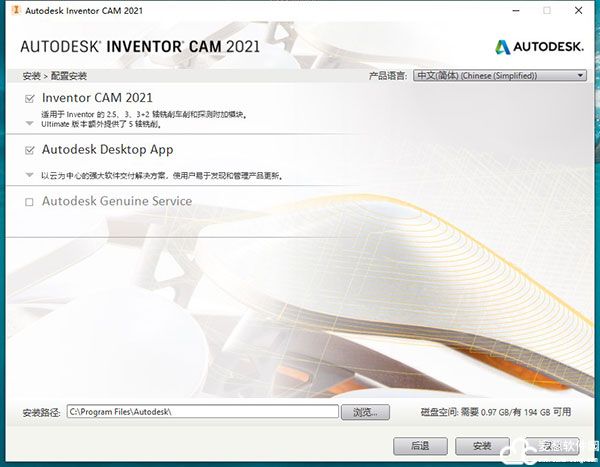Click the Autodesk Desktop App product title

108,150
